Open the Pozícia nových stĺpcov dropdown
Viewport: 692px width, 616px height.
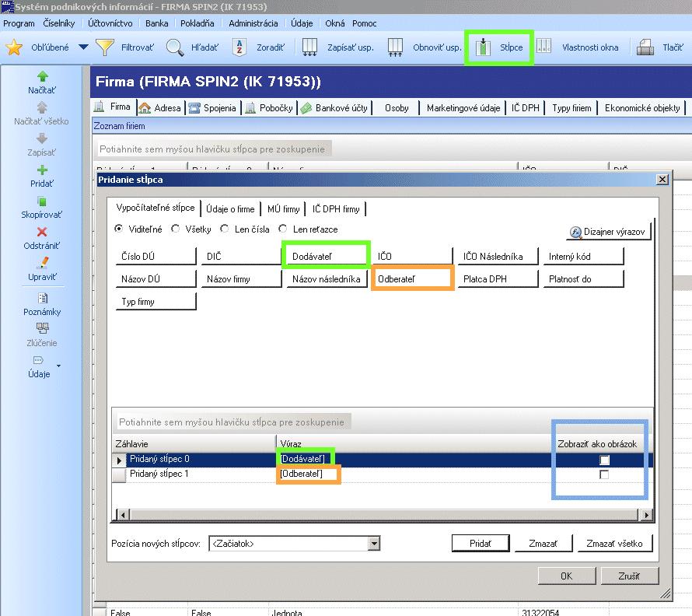pyautogui.click(x=374, y=543)
